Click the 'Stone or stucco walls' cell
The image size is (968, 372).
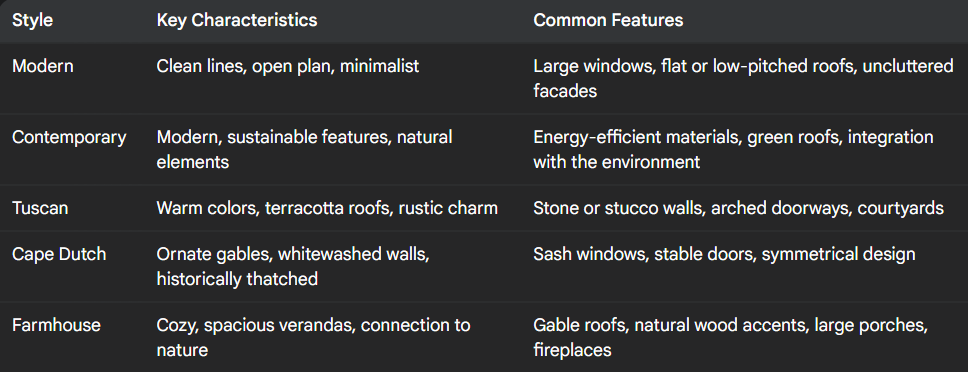click(738, 208)
